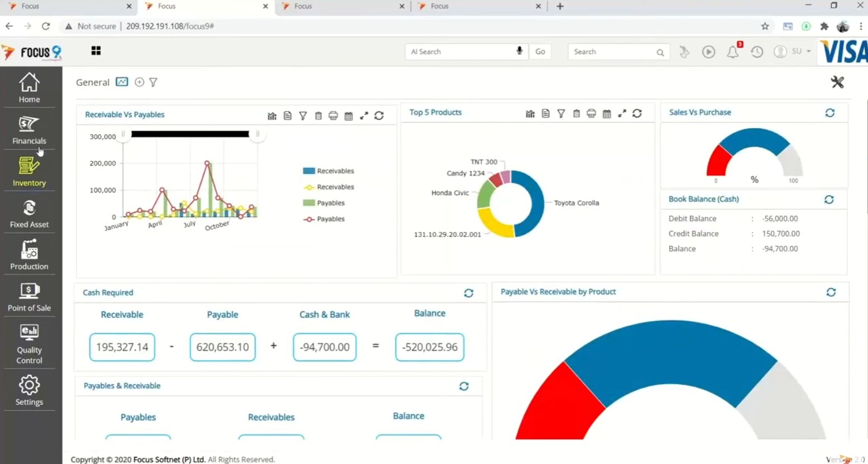This screenshot has height=464, width=868.
Task: Toggle red Payables line legend entry
Action: click(324, 219)
